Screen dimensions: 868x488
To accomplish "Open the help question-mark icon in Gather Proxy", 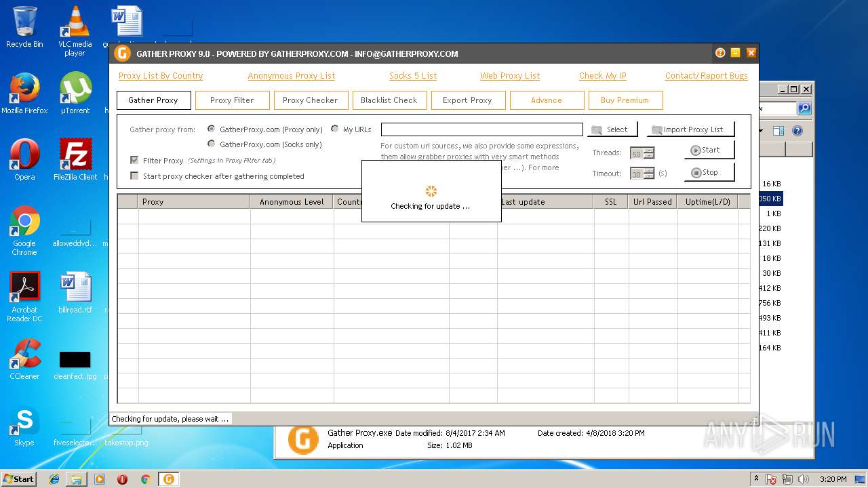I will point(720,53).
